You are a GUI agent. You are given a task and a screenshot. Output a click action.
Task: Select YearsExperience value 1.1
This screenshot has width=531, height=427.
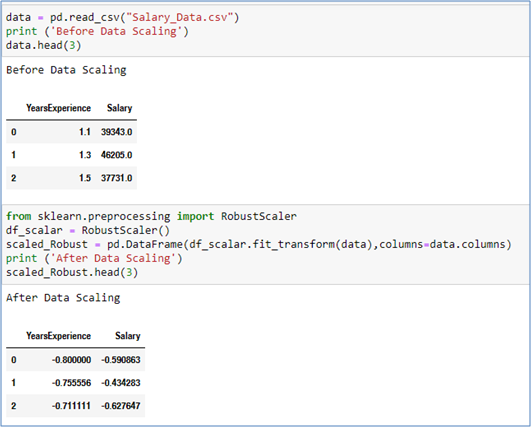coord(85,132)
